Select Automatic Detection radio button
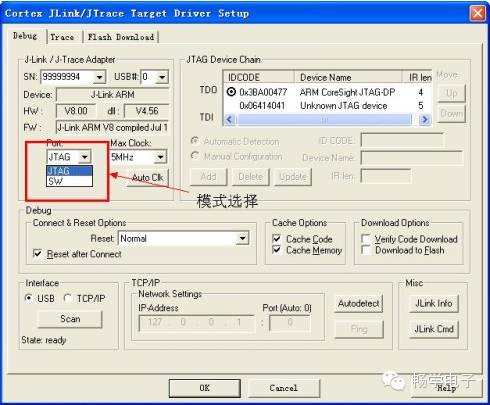The height and width of the screenshot is (405, 490). [195, 141]
